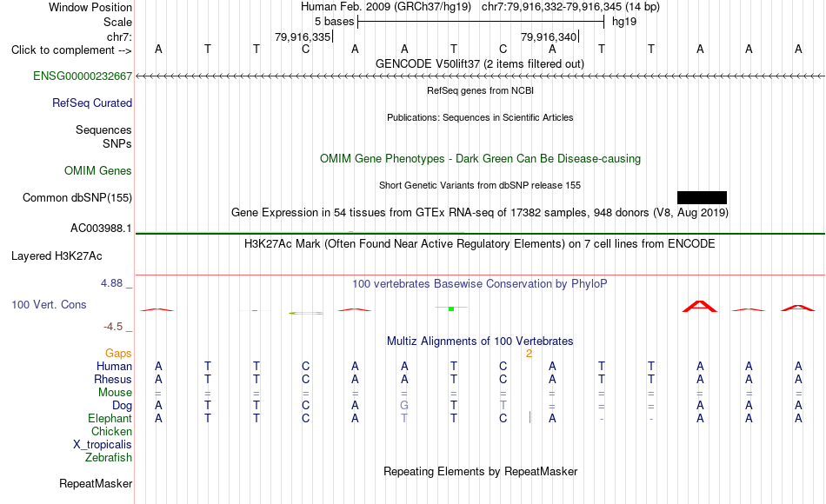Click the 79,916,340 position marker
The image size is (826, 504).
(x=549, y=36)
